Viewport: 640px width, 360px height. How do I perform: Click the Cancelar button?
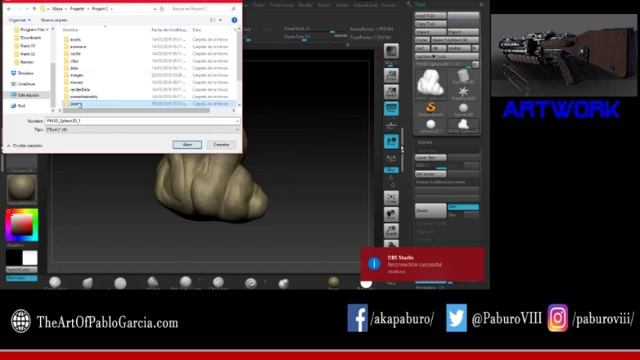(x=221, y=144)
